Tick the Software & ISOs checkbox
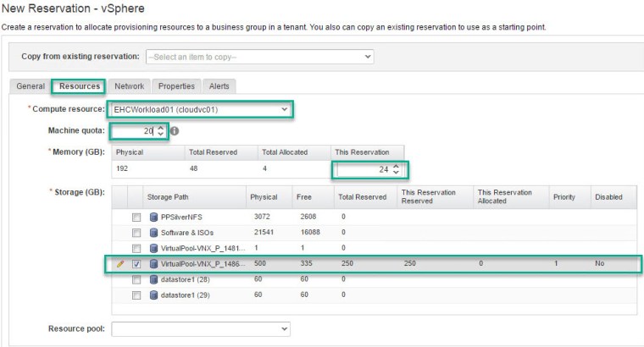Screen dimensions: 644x347 tap(136, 233)
